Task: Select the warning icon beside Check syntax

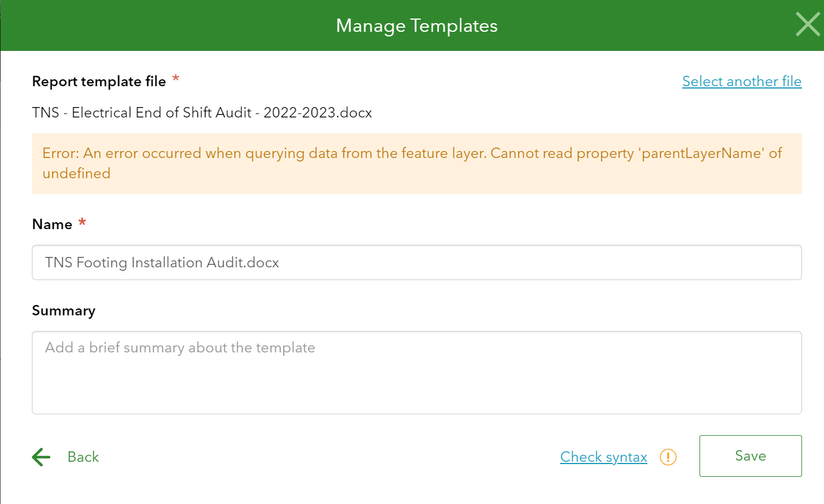Action: click(668, 457)
